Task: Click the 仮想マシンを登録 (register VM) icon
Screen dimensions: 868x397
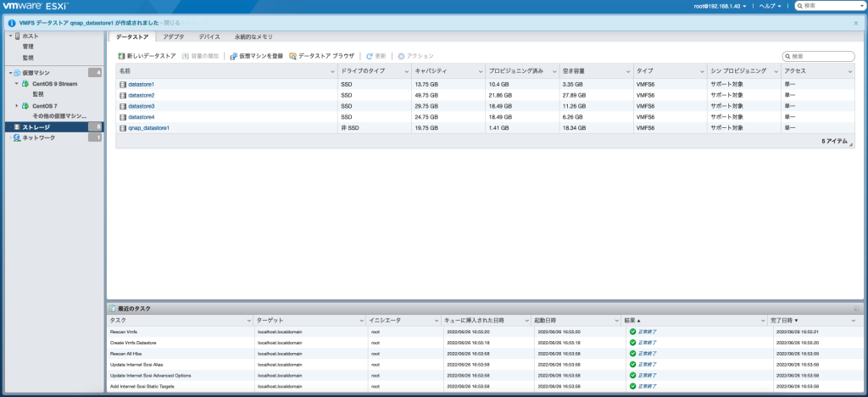Action: [233, 56]
